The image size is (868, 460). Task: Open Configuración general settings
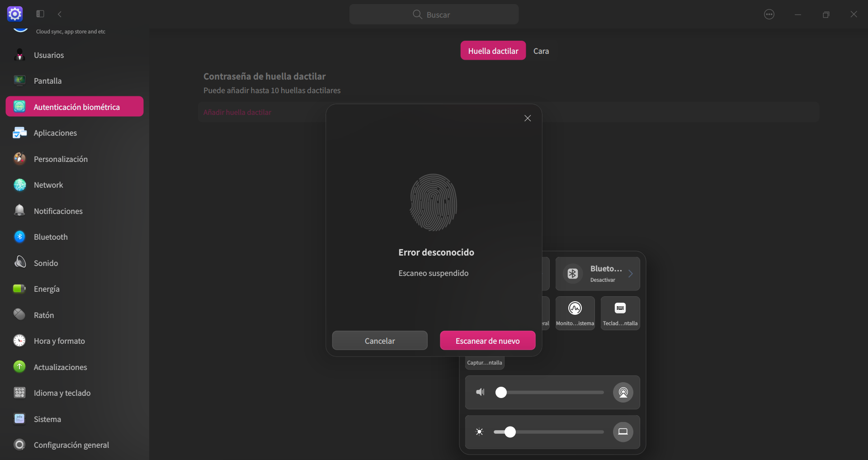pos(75,445)
